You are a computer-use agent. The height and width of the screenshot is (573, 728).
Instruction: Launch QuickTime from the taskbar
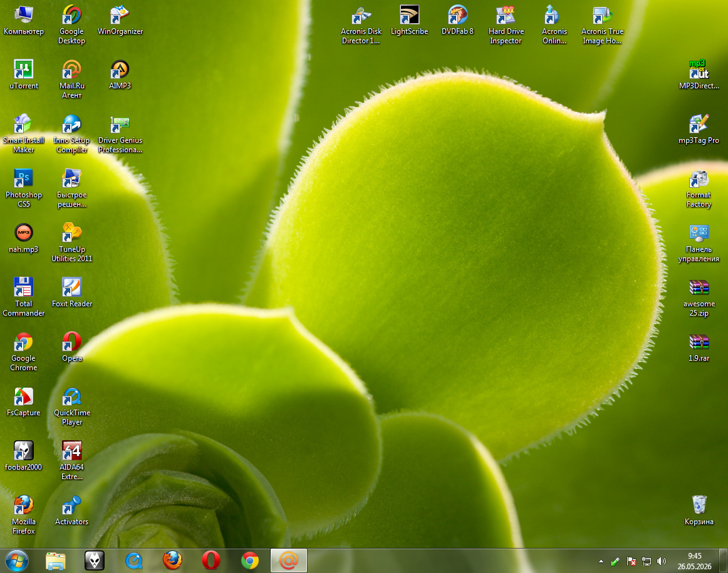[133, 560]
